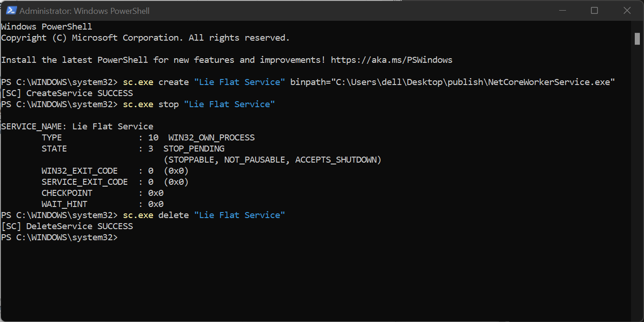Click the STOP_PENDING state value

[x=194, y=149]
